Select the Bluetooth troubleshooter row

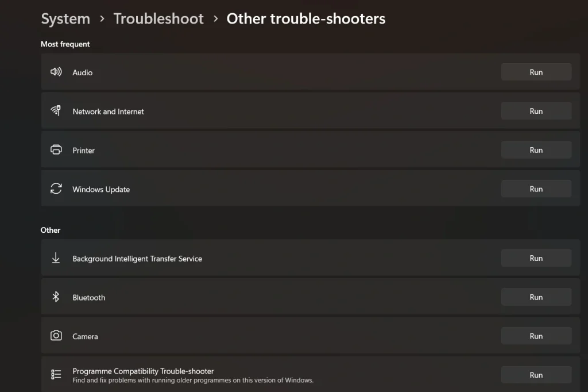point(258,297)
